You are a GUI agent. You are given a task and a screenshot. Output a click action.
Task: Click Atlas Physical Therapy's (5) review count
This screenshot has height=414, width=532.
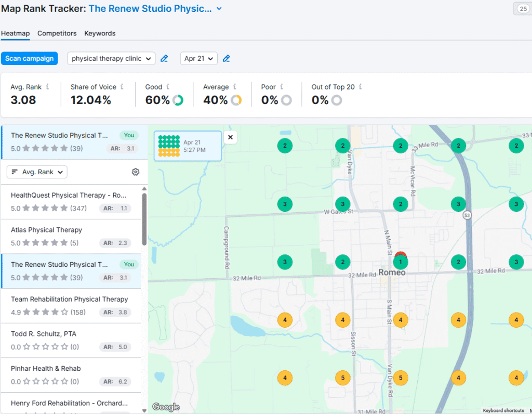[74, 243]
